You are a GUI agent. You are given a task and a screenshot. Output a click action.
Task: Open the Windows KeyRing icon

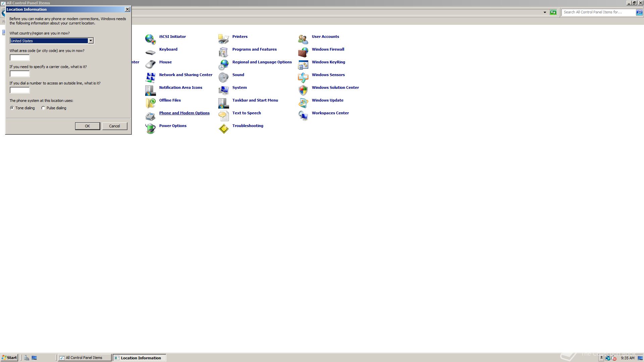[x=303, y=65]
